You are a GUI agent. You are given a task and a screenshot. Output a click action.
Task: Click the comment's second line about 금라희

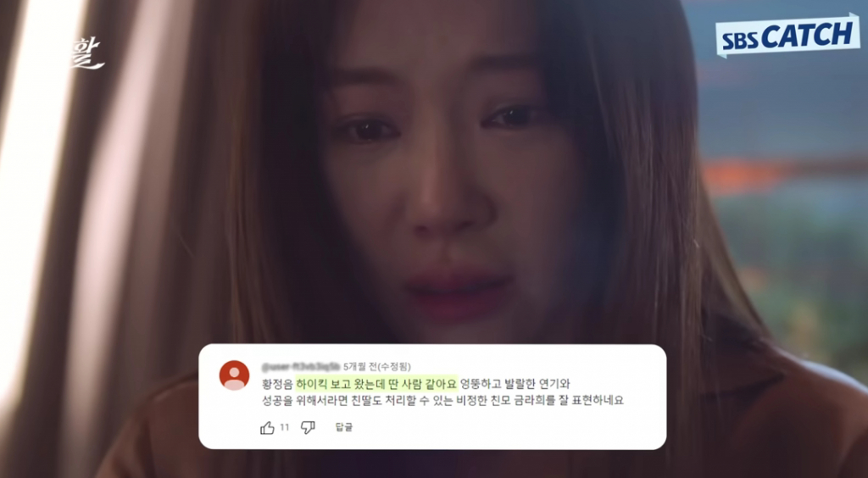pos(442,399)
